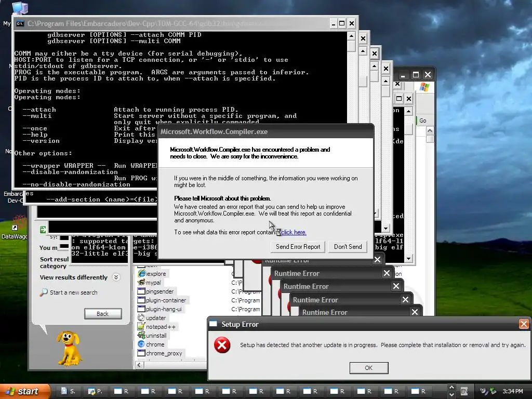Click scroll left arrow in search results list

(x=139, y=365)
